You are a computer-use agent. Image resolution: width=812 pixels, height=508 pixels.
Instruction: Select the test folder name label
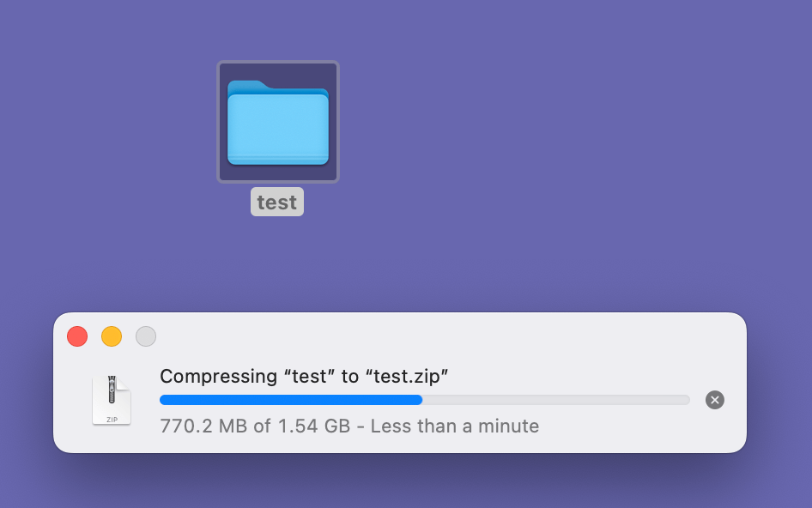(276, 202)
